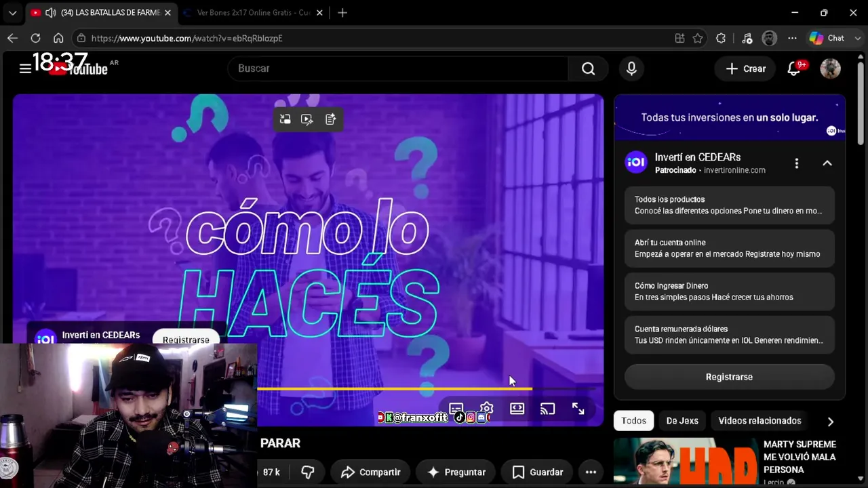This screenshot has width=868, height=488.
Task: Open MARTY SUPREME ME VOLVIÓ MALA PERSONA title
Action: 800,457
